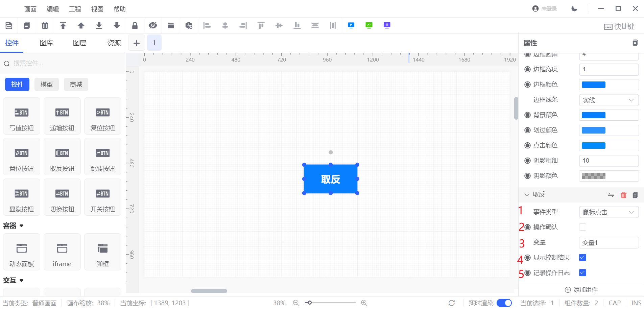This screenshot has width=644, height=309.
Task: Collapse the 容器 category section
Action: 14,226
